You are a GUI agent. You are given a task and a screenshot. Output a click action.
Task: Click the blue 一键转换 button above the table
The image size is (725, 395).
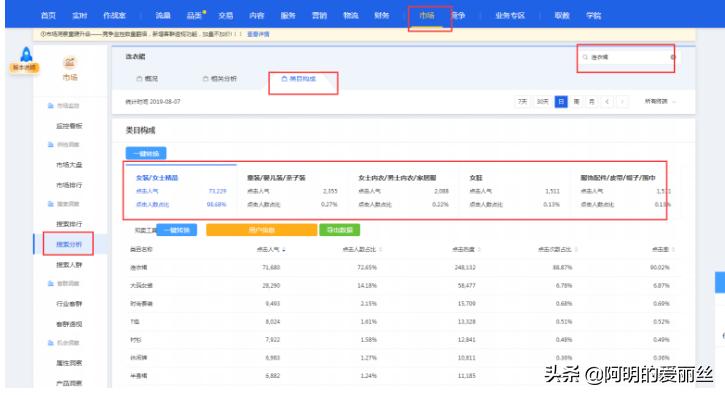177,230
